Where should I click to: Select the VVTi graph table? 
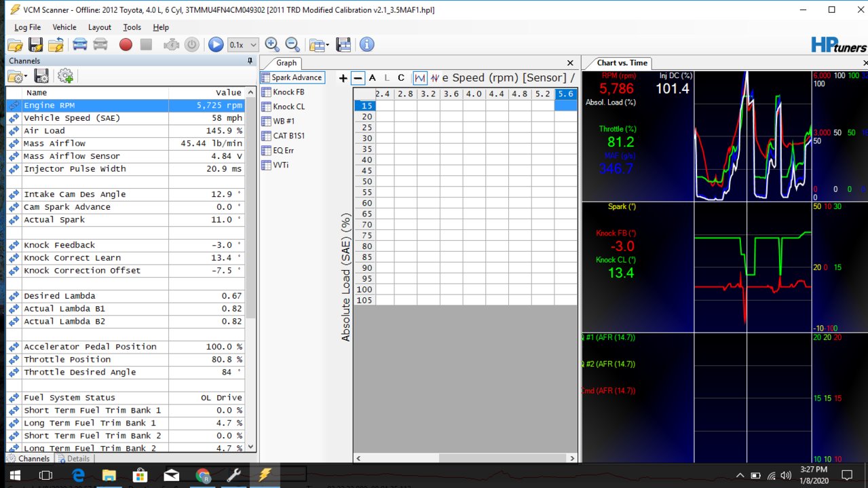pyautogui.click(x=276, y=165)
